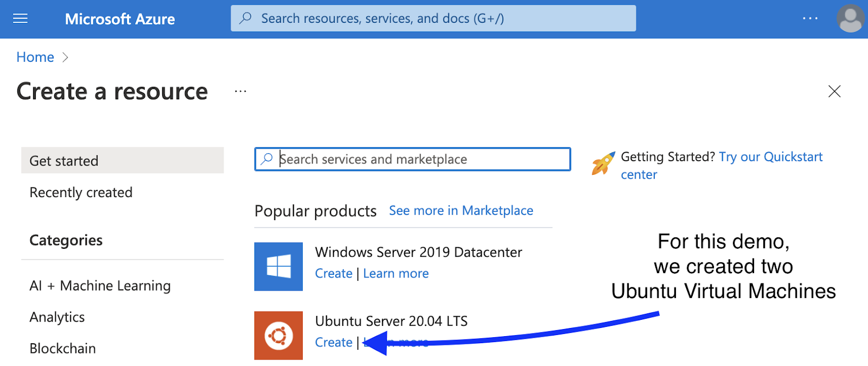Viewport: 868px width, 366px height.
Task: Click the Windows Server product icon
Action: 278,267
